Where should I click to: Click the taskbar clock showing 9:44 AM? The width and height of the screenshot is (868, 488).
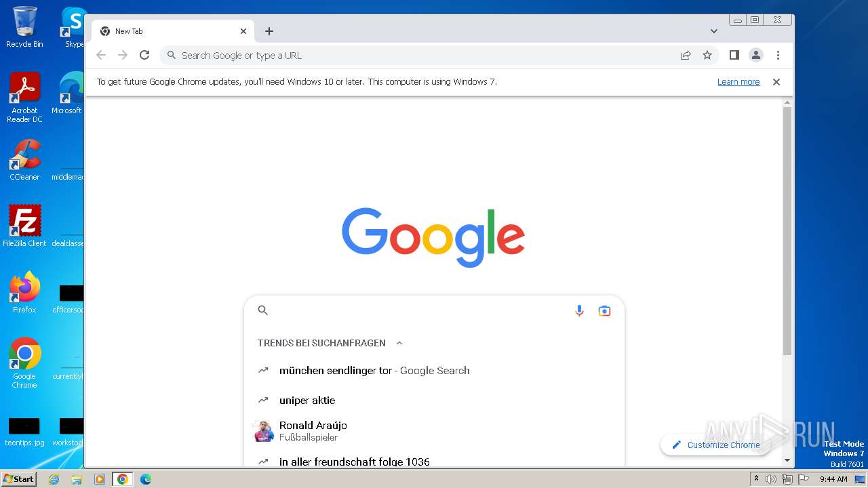coord(833,479)
